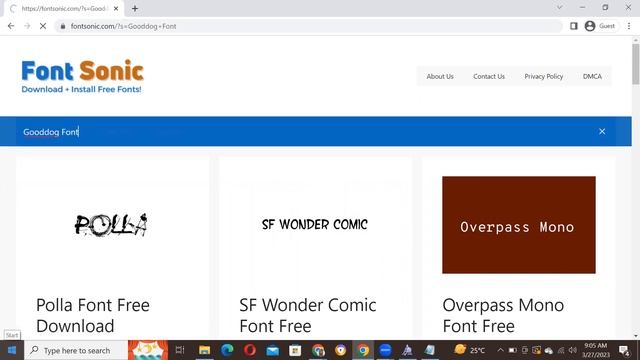Open the DMCA page
640x360 pixels.
[x=592, y=76]
